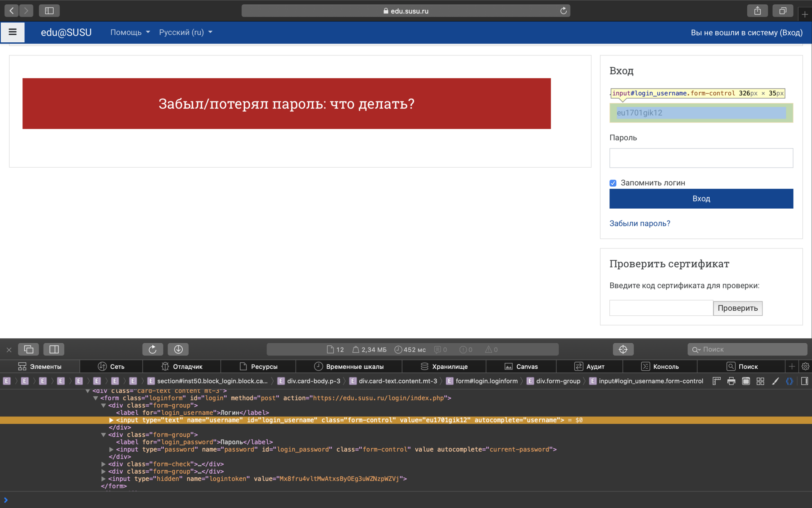The image size is (812, 508).
Task: Close the Web Inspector panel
Action: point(9,350)
